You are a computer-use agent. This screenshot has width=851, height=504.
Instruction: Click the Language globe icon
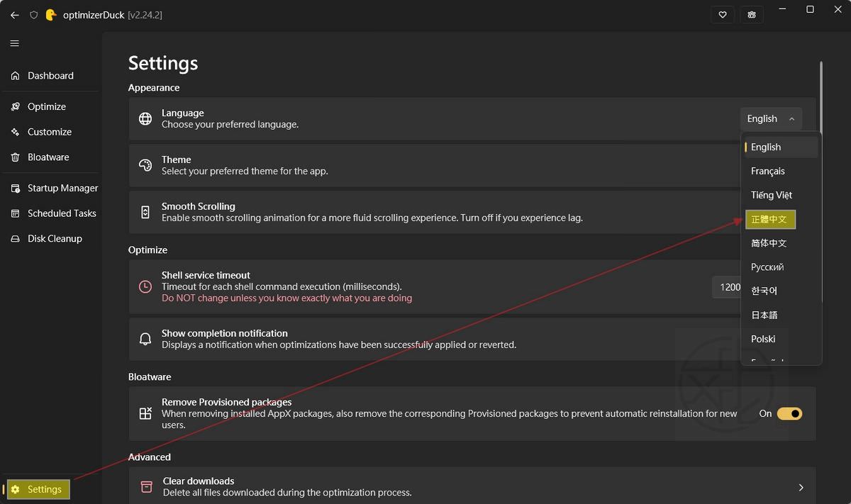pyautogui.click(x=145, y=118)
